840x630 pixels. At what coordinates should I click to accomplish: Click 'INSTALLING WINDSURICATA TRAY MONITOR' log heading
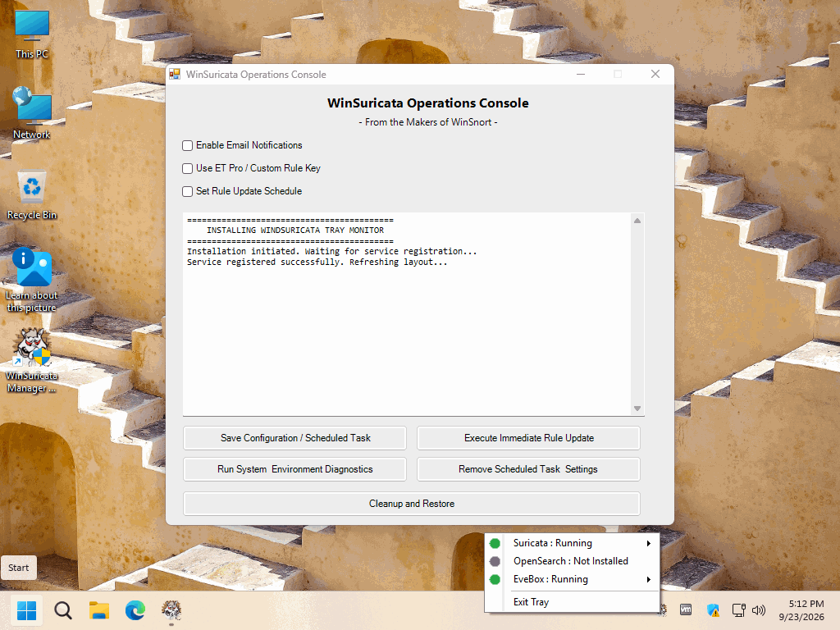(x=295, y=231)
